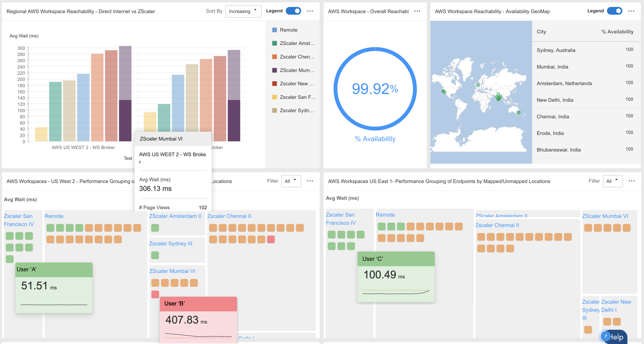Toggle the Legend switch on Regional Reachability chart

coord(293,11)
